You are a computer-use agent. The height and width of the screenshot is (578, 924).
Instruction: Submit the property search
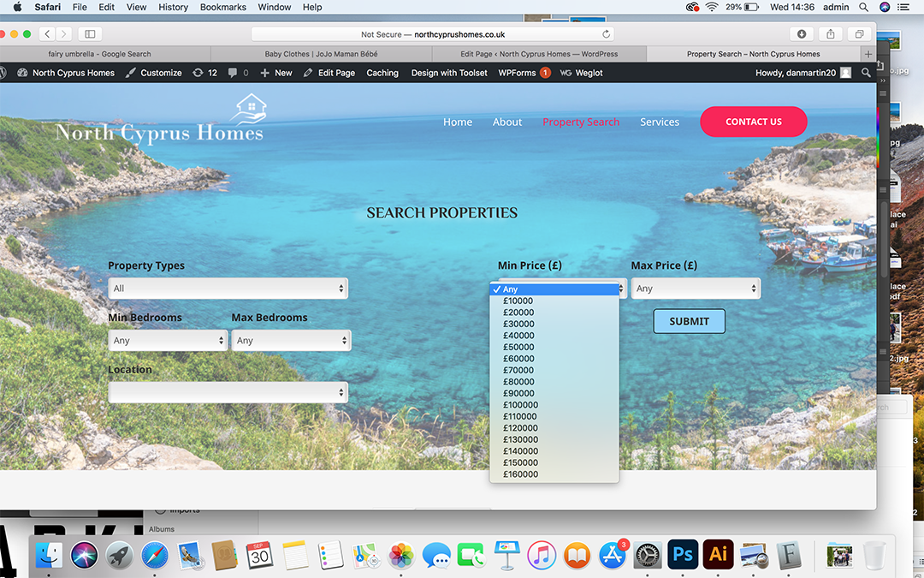tap(689, 321)
